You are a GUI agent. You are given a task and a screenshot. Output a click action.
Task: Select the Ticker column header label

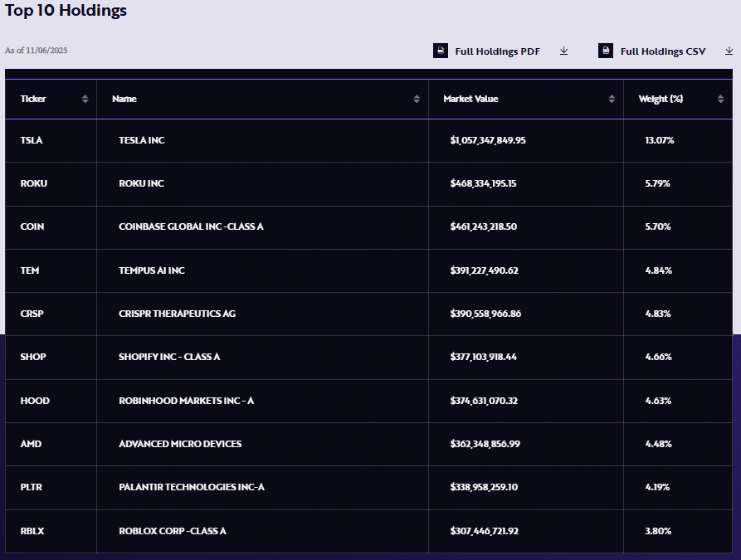click(x=33, y=100)
